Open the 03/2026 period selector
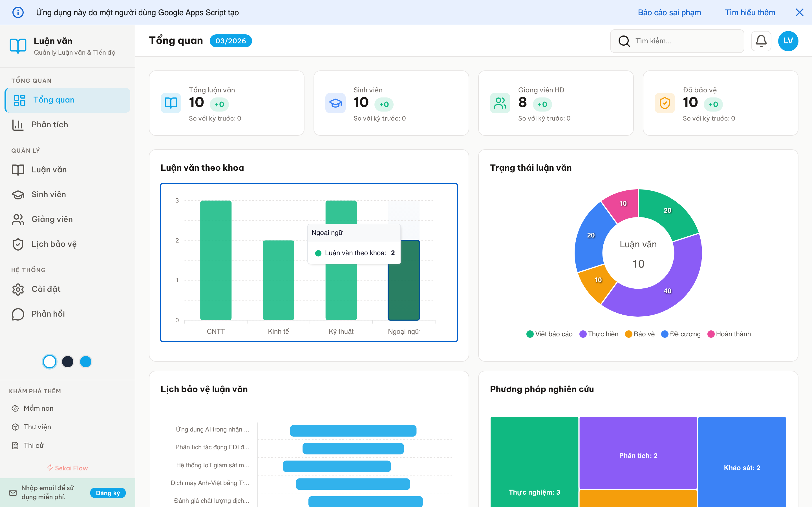Screen dimensions: 812x507 click(231, 41)
